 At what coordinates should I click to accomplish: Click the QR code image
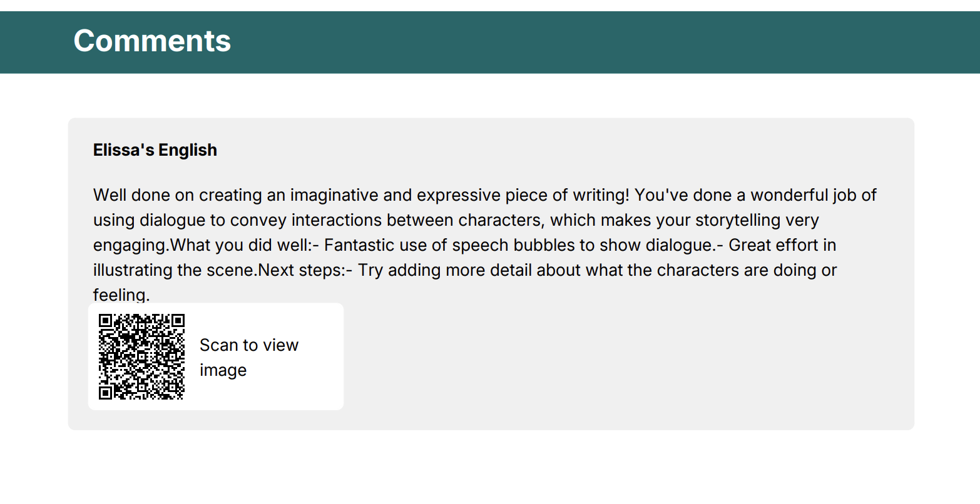click(142, 356)
